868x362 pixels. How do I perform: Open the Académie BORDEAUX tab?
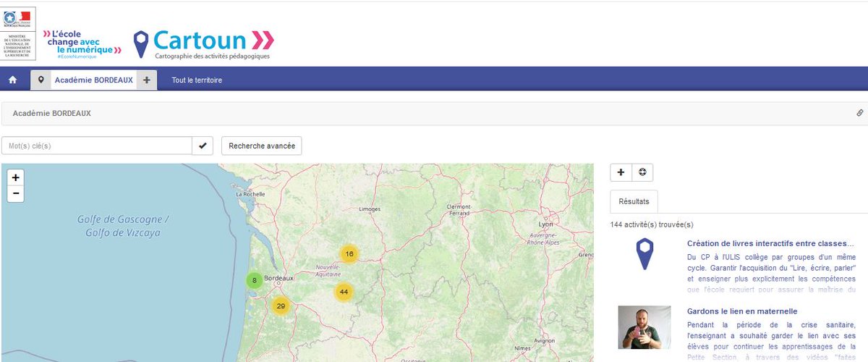[94, 80]
